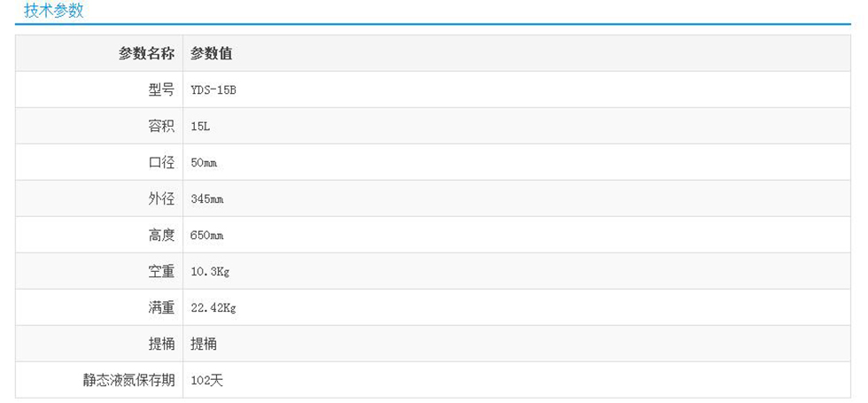
Task: Select the 650mm height value
Action: pyautogui.click(x=207, y=236)
